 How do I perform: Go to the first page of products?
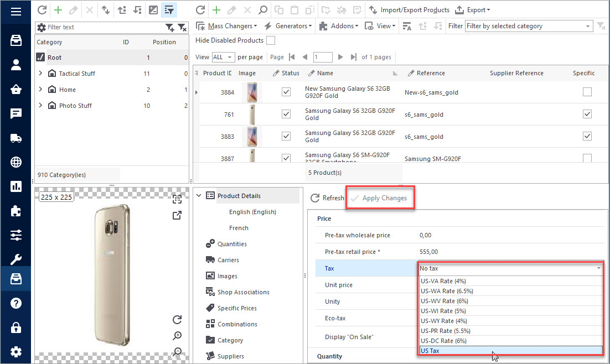click(292, 57)
